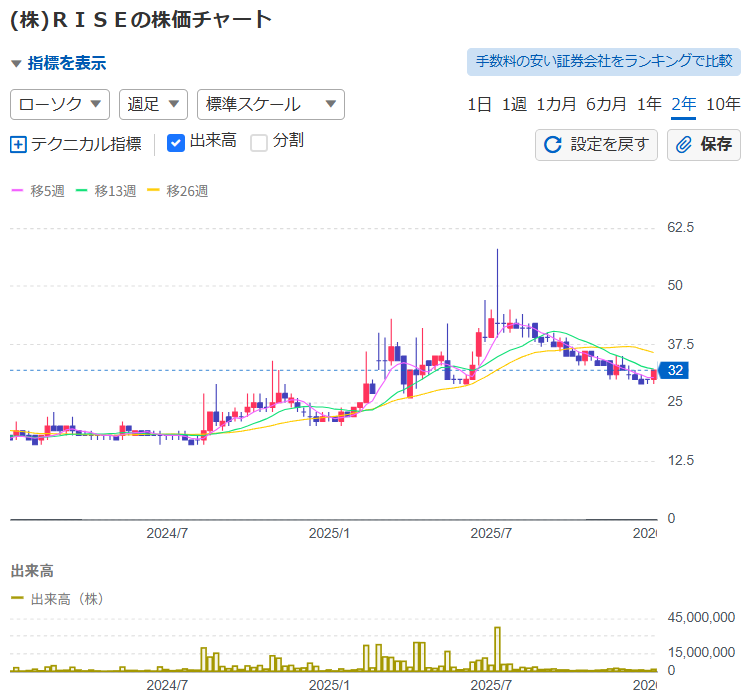Select the 1週 time range
This screenshot has width=742, height=696.
514,104
